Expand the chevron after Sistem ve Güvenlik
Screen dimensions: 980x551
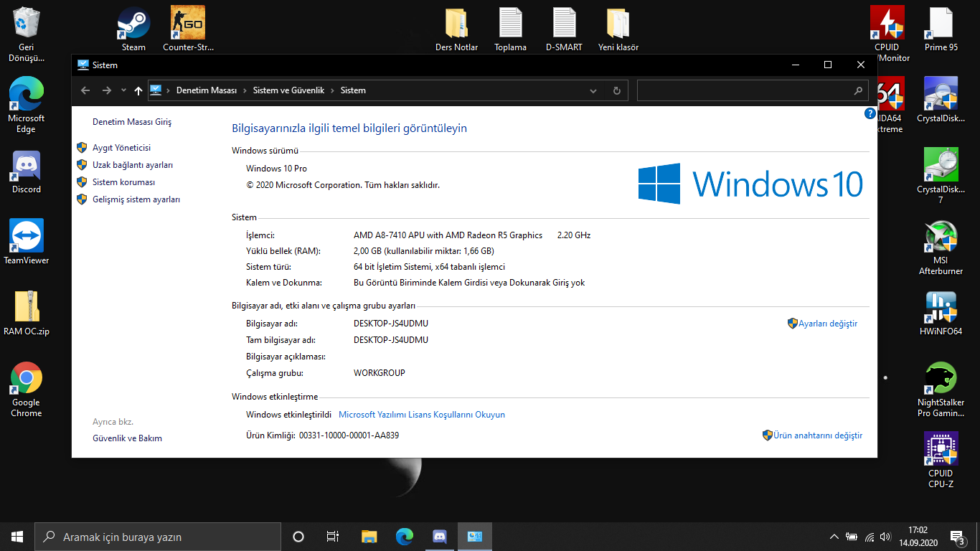pyautogui.click(x=332, y=90)
